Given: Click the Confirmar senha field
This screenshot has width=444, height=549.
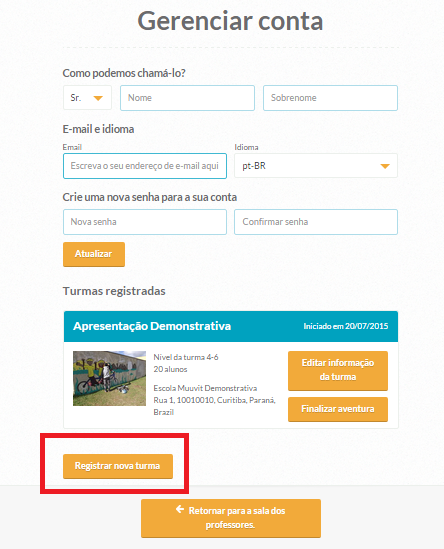Looking at the screenshot, I should (316, 222).
